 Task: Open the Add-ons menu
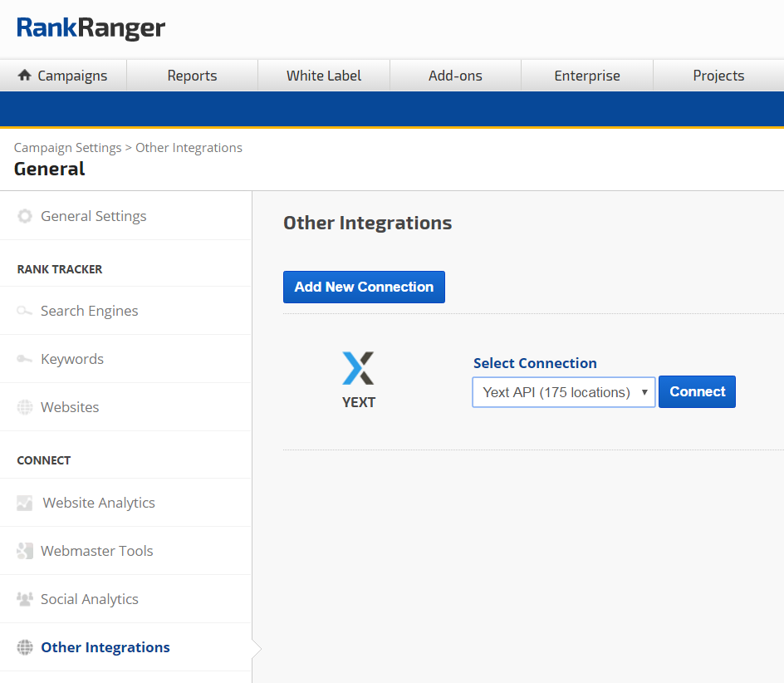click(455, 76)
